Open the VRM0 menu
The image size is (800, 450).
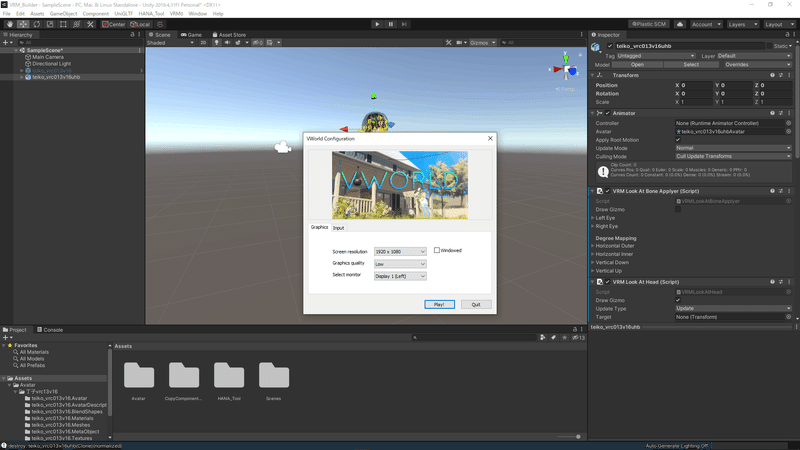pos(176,14)
